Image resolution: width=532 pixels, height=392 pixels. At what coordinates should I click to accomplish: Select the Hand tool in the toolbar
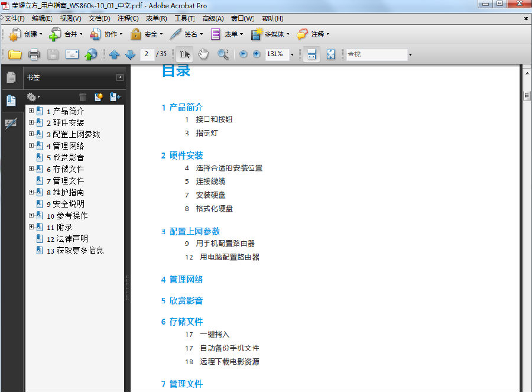point(203,54)
